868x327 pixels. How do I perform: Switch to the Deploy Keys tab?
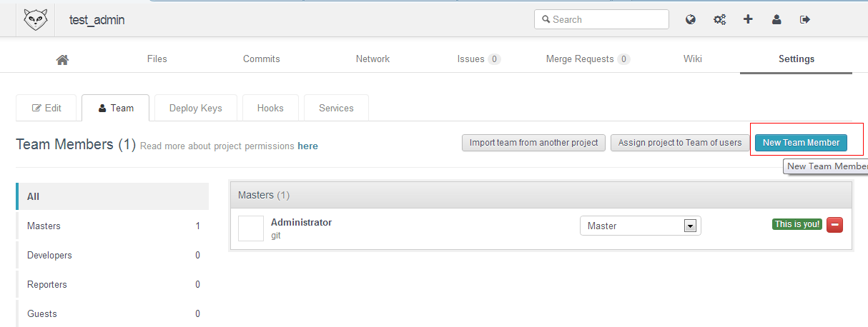196,108
